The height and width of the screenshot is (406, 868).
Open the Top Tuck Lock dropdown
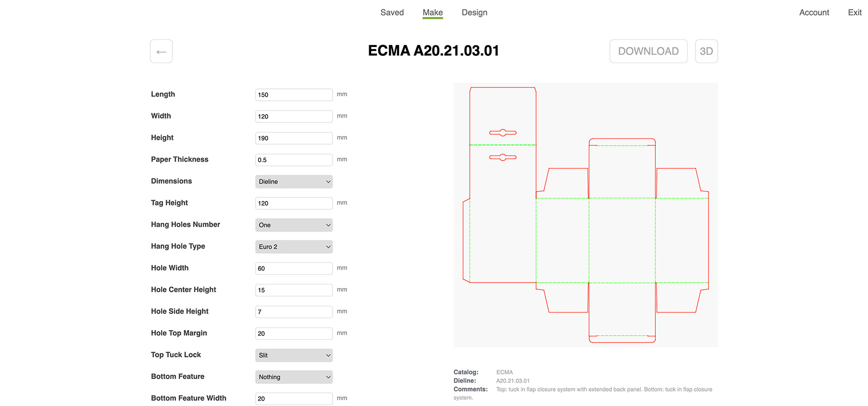tap(293, 355)
